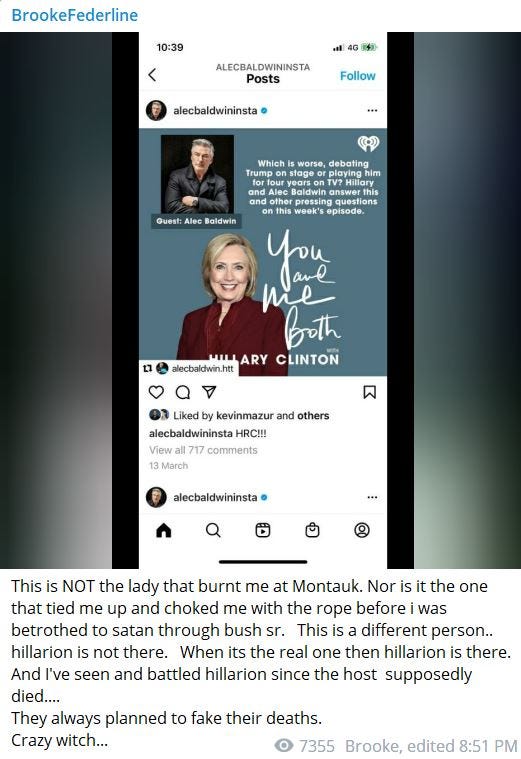
Task: Like the post with heart icon
Action: 156,392
